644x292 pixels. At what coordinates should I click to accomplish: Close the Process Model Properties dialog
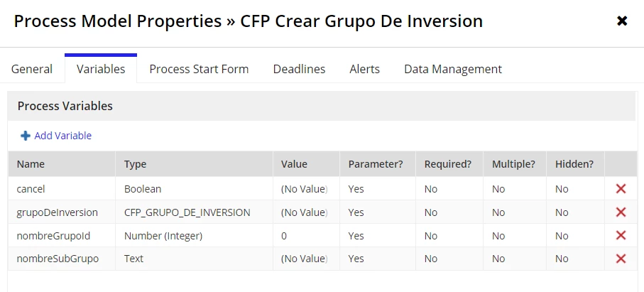(x=622, y=21)
